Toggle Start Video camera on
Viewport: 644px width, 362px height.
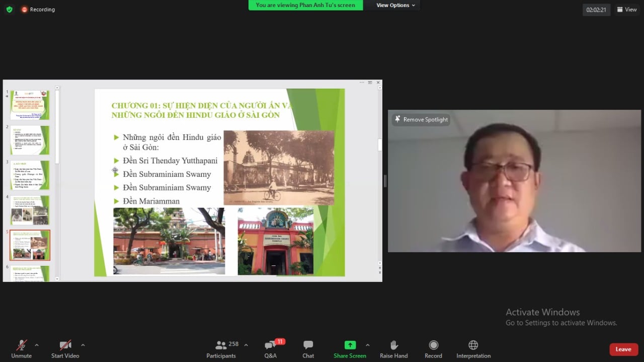(x=65, y=349)
